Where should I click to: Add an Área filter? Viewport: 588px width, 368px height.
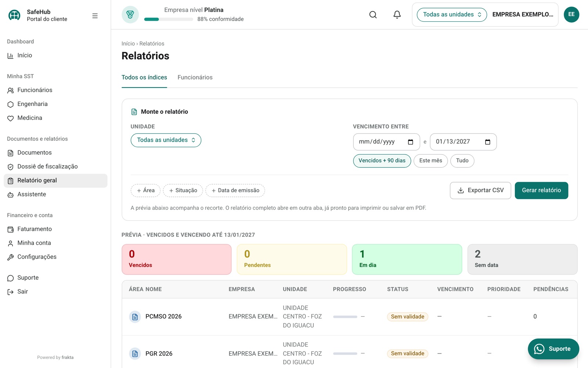146,191
